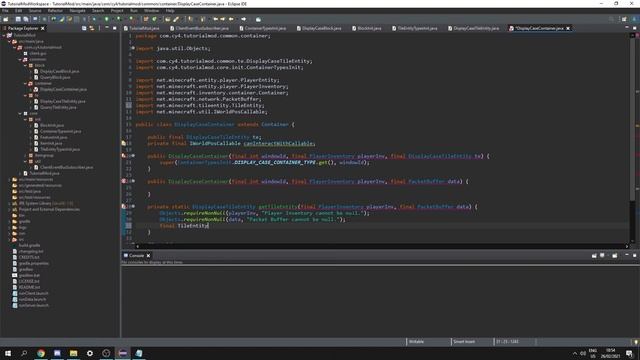Click the Search flashlight toolbar icon

pos(176,19)
